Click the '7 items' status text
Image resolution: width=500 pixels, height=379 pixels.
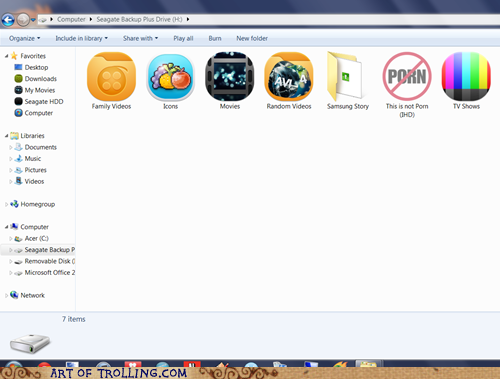74,319
